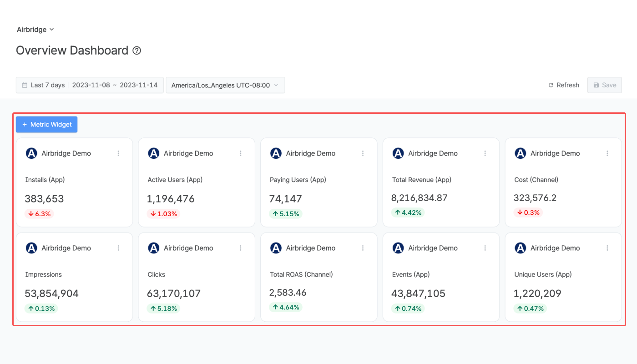Image resolution: width=637 pixels, height=364 pixels.
Task: Click the 0.3% decrease badge on Cost
Action: tap(528, 212)
